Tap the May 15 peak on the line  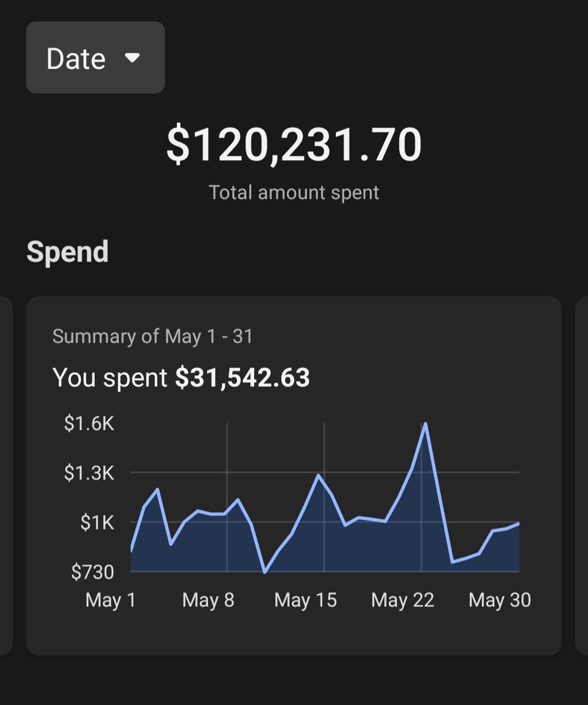318,476
